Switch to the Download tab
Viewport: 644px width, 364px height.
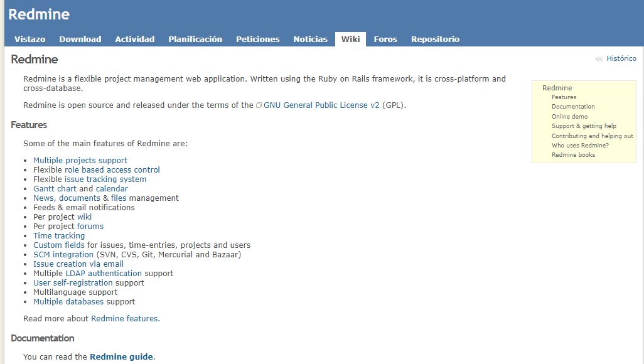click(x=80, y=39)
